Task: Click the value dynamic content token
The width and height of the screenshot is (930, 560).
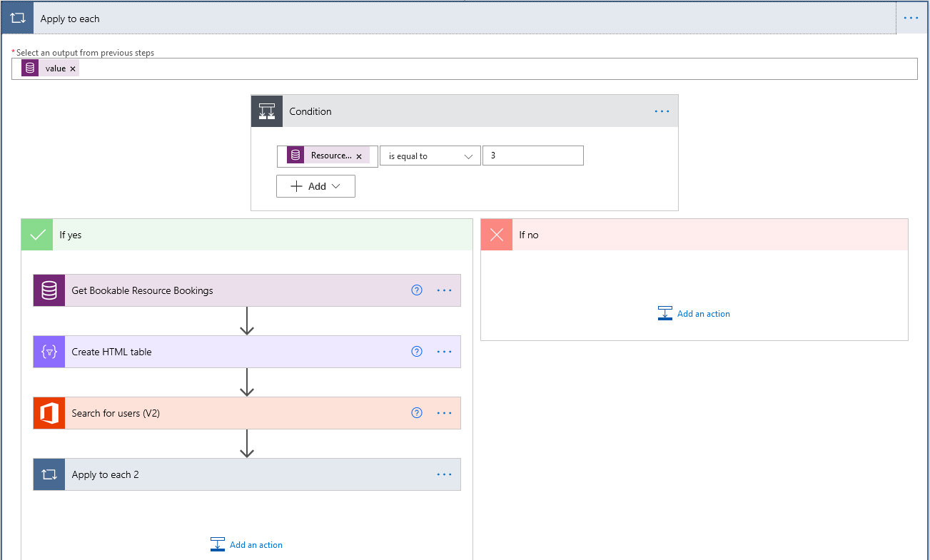Action: point(49,68)
